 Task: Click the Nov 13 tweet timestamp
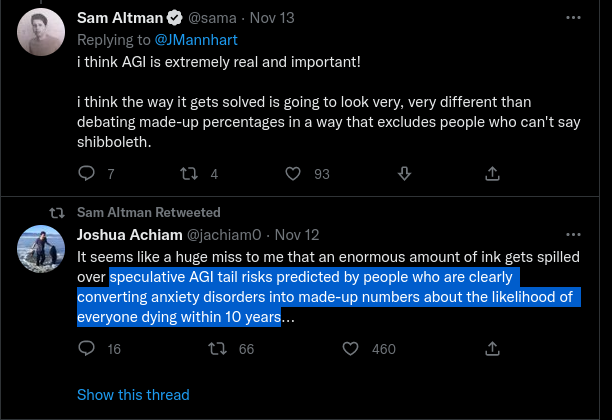tap(296, 18)
